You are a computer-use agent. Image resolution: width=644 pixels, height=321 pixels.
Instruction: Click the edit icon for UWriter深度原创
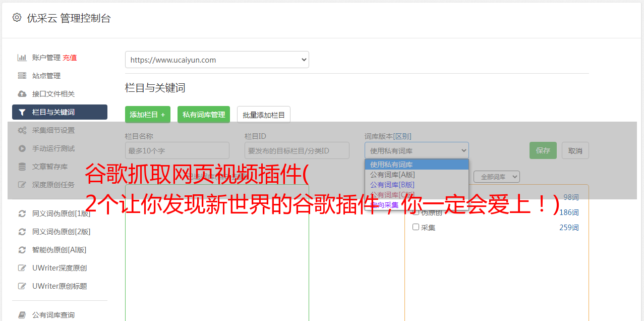point(22,268)
